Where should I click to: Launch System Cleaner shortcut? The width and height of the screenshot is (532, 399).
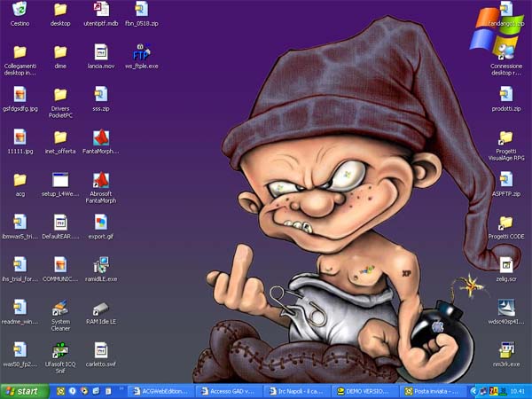tap(60, 308)
